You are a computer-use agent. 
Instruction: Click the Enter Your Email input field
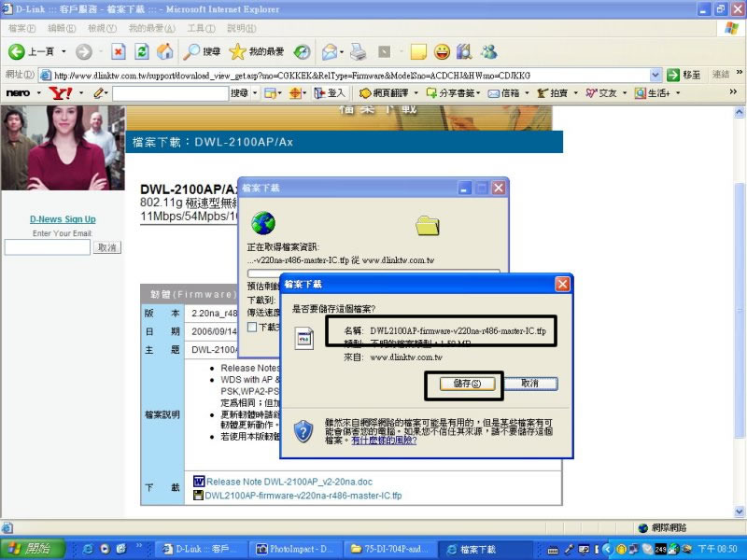pyautogui.click(x=48, y=247)
